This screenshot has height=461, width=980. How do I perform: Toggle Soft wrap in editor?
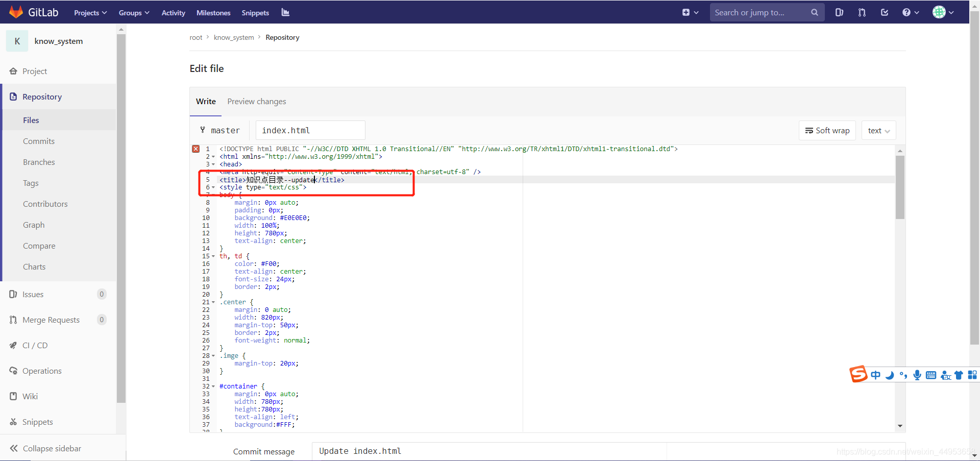pyautogui.click(x=827, y=131)
